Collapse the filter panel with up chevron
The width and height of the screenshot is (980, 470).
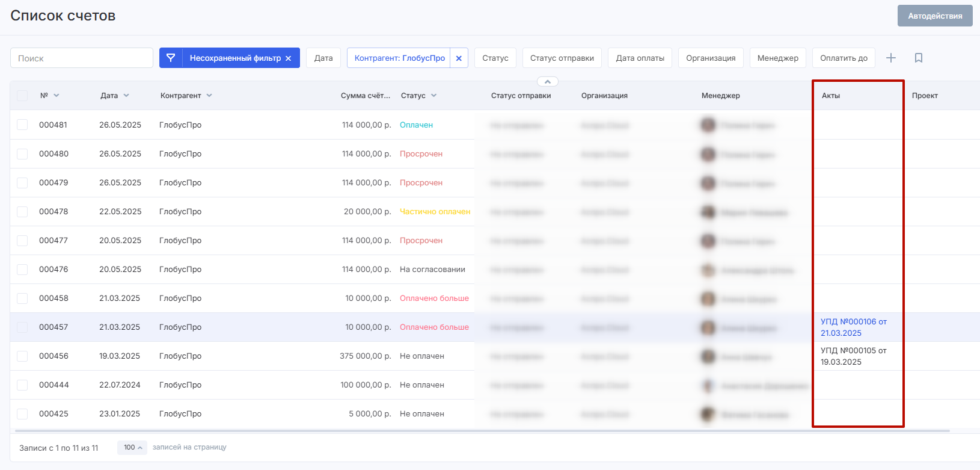547,82
